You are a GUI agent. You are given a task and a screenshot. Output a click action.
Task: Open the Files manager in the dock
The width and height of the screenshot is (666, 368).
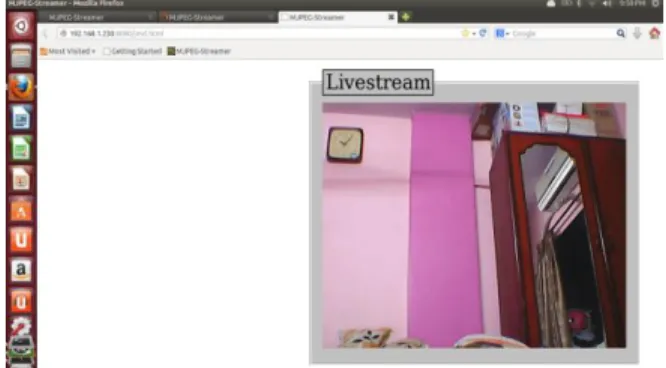pyautogui.click(x=21, y=56)
